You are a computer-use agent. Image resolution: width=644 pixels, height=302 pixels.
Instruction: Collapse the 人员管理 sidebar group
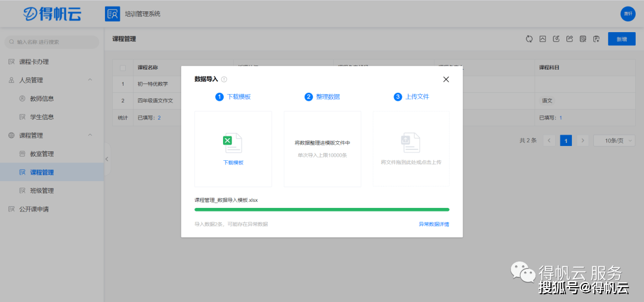click(x=89, y=80)
